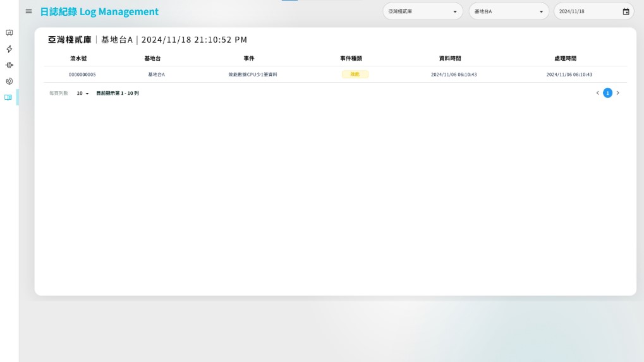Click the lightning bolt sidebar icon
This screenshot has width=644, height=362.
click(9, 49)
